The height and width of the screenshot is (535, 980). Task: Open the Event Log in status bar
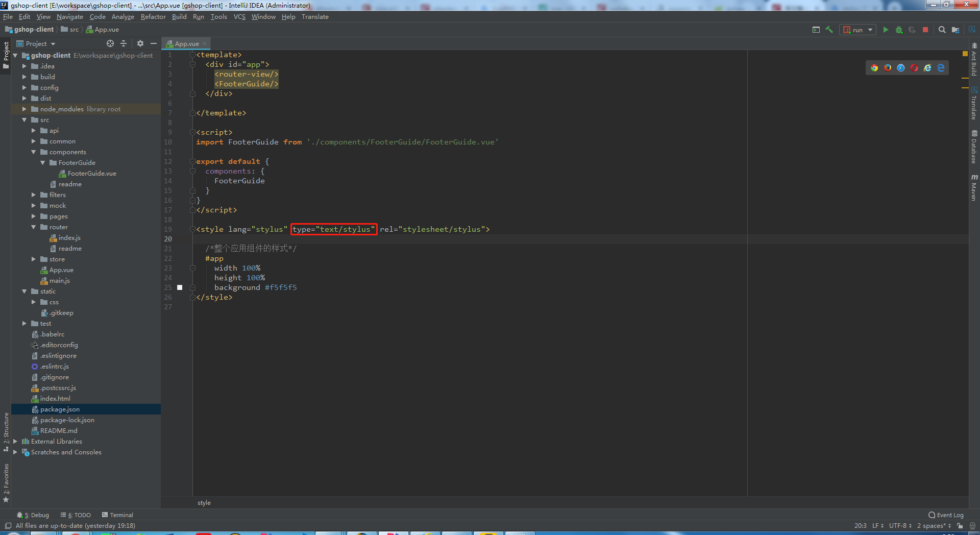click(x=946, y=515)
